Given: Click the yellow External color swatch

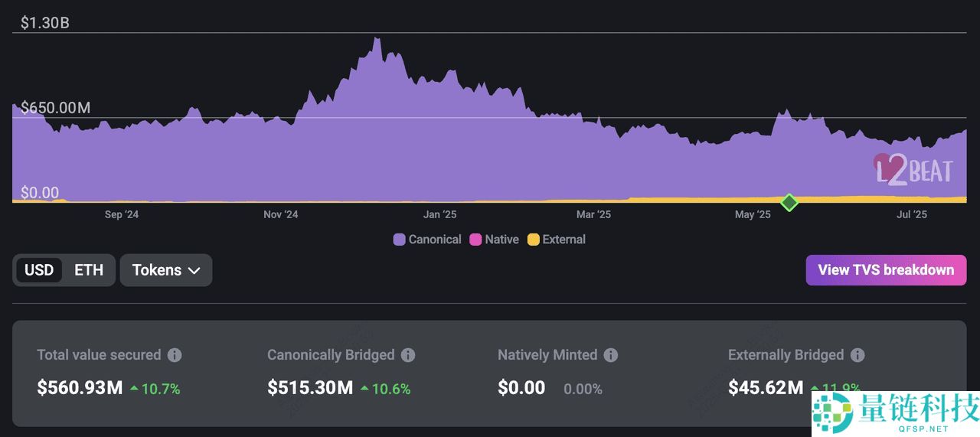Looking at the screenshot, I should pos(534,240).
